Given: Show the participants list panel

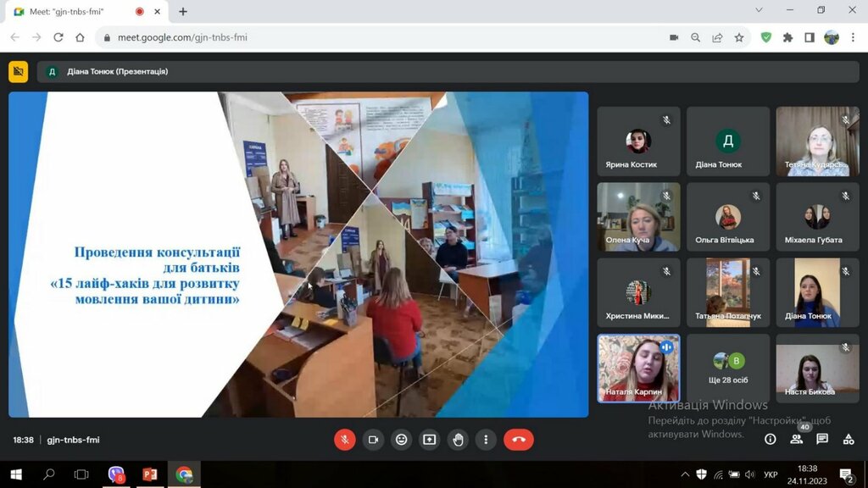Looking at the screenshot, I should click(796, 439).
